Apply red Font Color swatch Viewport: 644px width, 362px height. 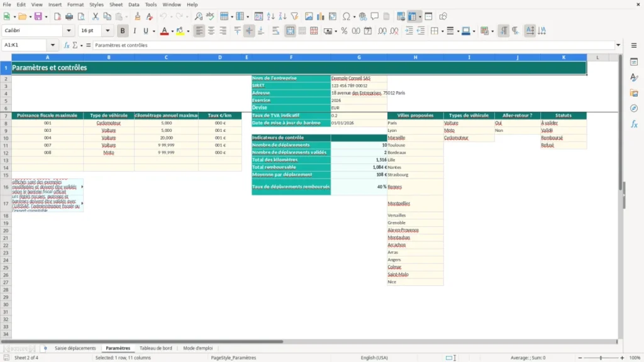164,31
